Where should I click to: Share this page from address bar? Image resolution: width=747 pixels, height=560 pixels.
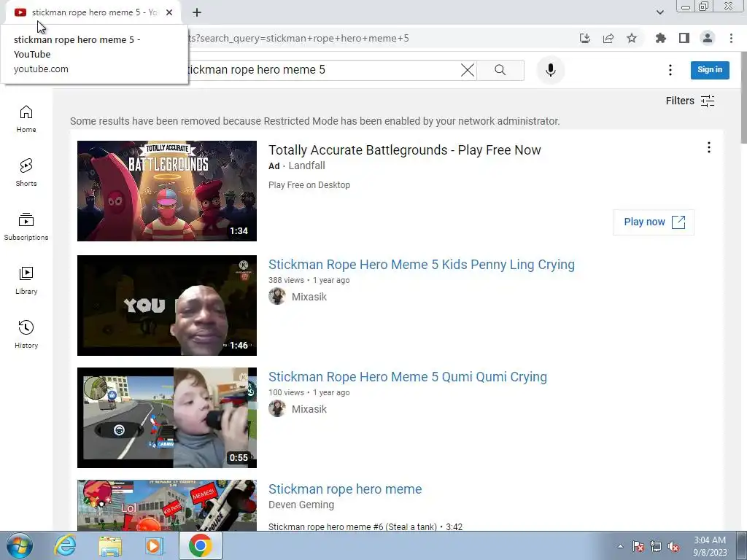click(x=608, y=38)
